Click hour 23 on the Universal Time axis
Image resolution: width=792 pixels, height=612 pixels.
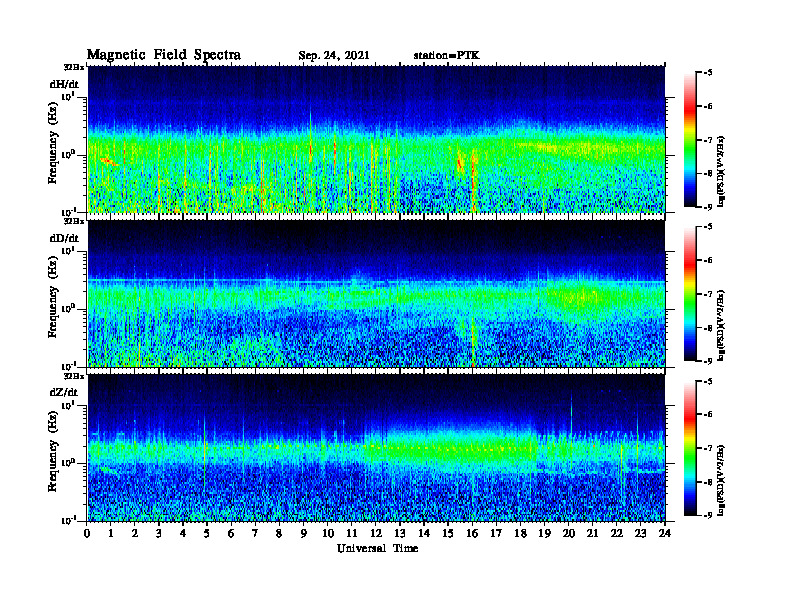(640, 534)
